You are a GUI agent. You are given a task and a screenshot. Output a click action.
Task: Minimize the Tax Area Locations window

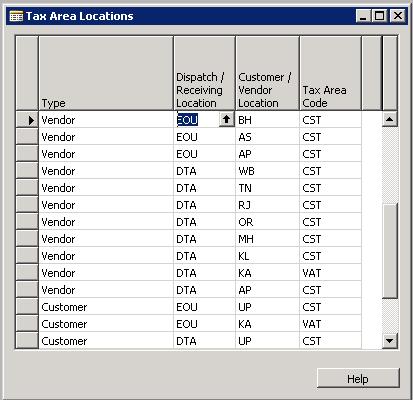tap(363, 16)
